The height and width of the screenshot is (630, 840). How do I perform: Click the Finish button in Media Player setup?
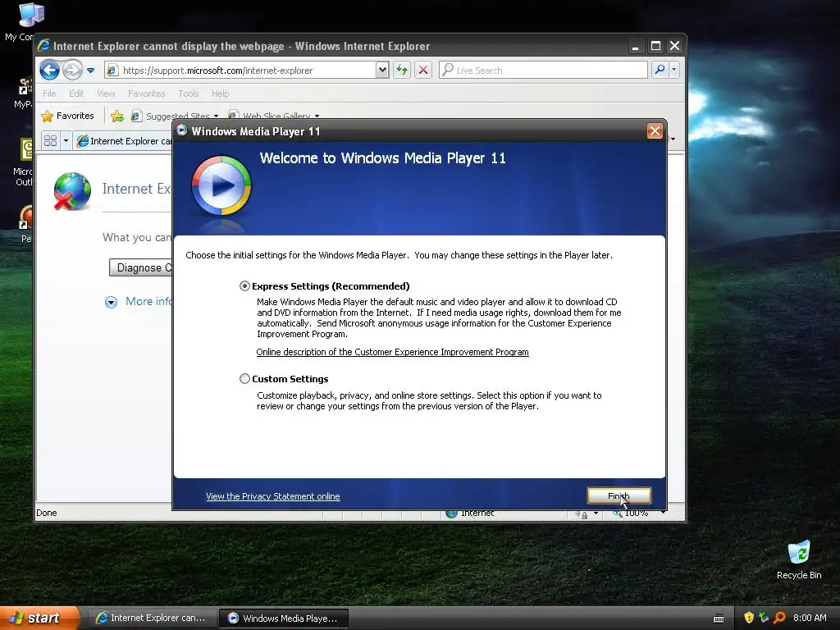click(x=619, y=495)
